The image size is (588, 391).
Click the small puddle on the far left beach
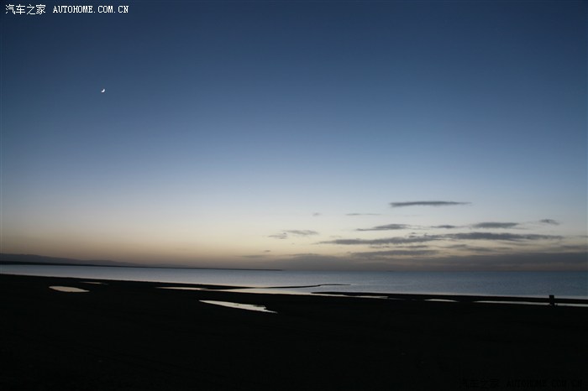[x=68, y=289]
